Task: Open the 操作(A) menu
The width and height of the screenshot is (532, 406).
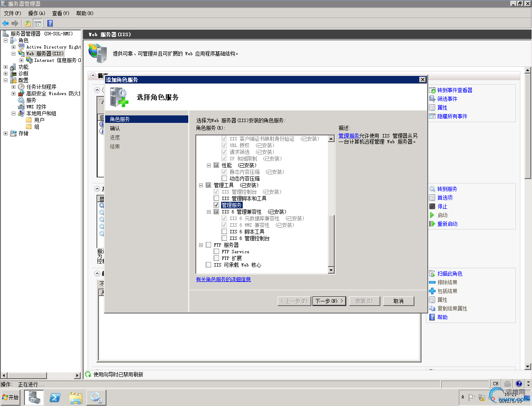Action: coord(37,13)
